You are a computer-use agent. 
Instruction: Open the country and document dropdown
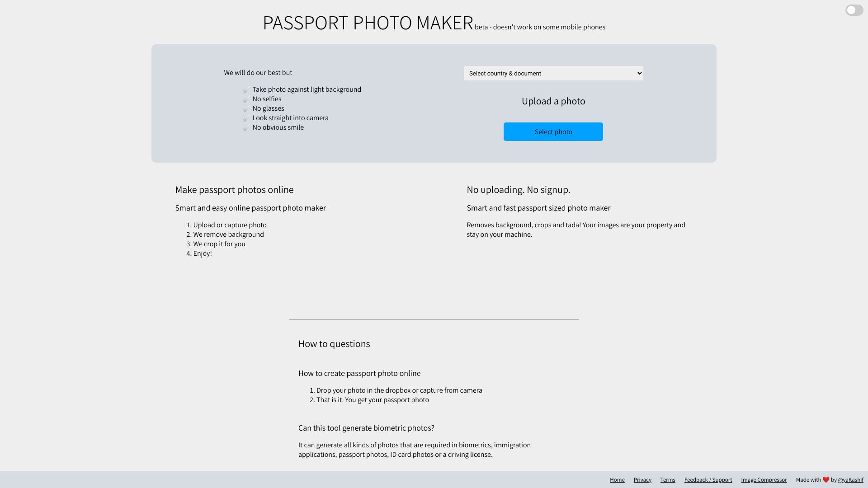click(x=553, y=73)
